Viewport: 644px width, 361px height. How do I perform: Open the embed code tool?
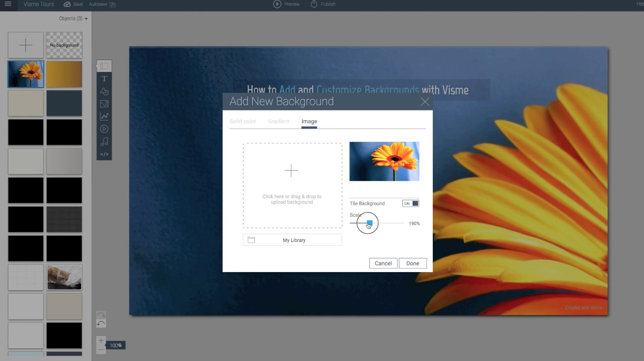coord(104,154)
